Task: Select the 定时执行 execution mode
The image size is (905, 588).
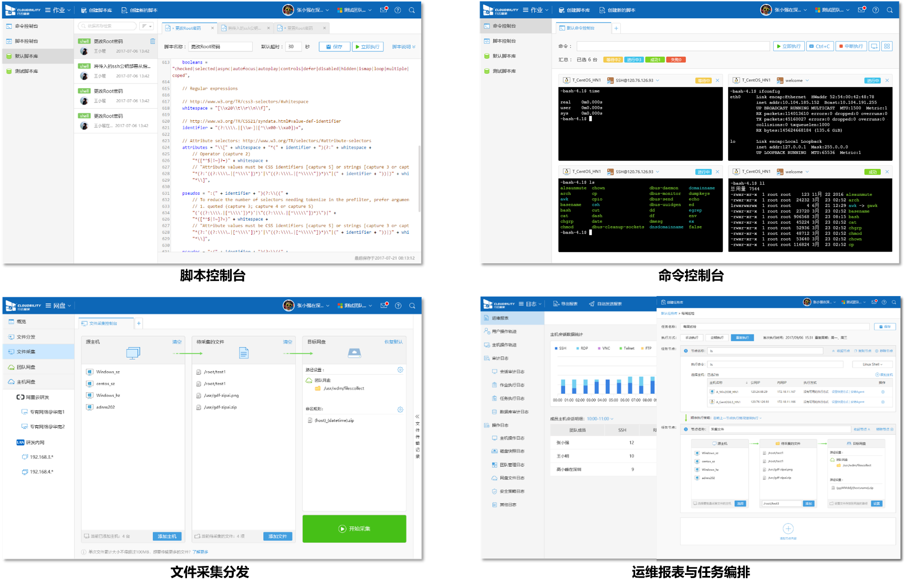Action: 717,338
